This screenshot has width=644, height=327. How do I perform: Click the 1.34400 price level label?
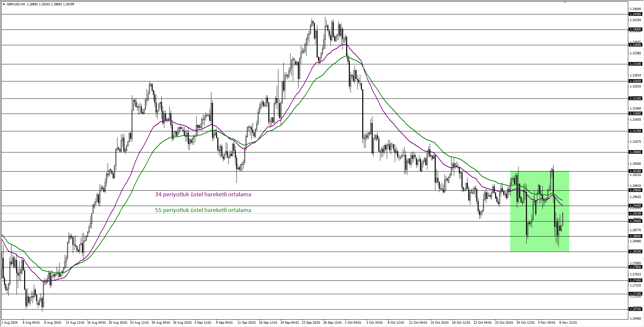tap(635, 14)
